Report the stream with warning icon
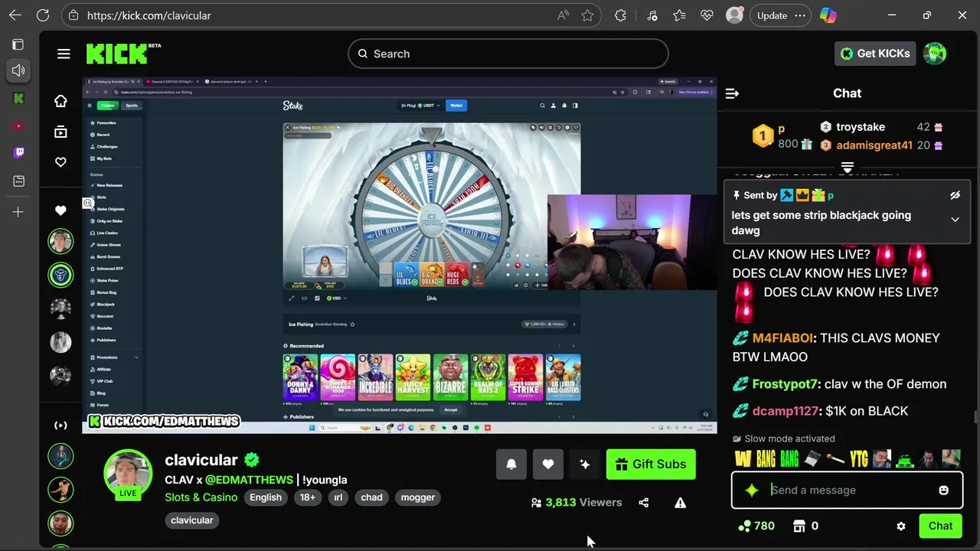Image resolution: width=980 pixels, height=551 pixels. coord(680,503)
